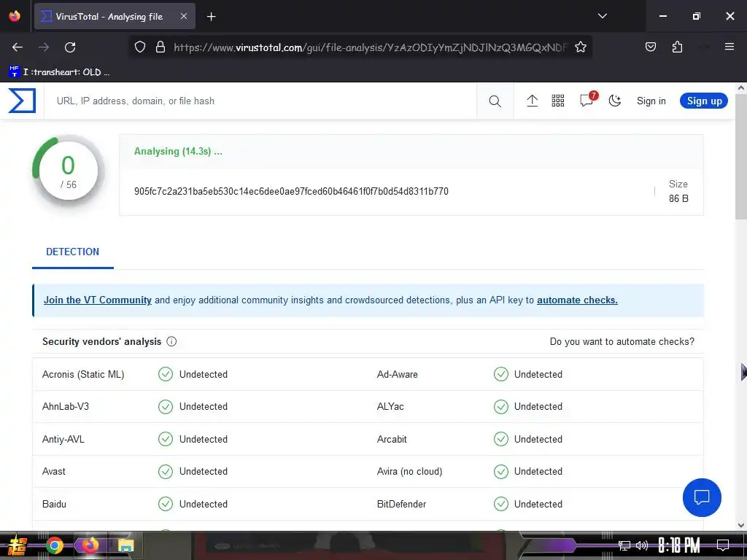Click the page scrollbar down arrow
This screenshot has width=747, height=560.
pos(741,525)
